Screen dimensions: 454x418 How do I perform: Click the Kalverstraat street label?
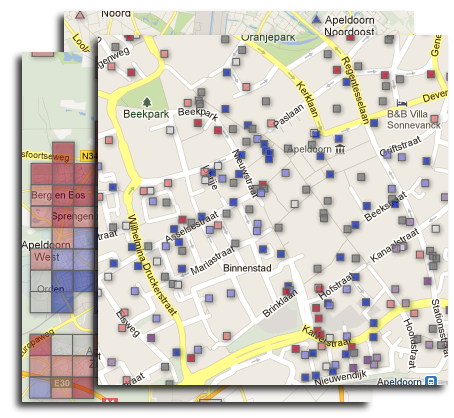click(326, 336)
